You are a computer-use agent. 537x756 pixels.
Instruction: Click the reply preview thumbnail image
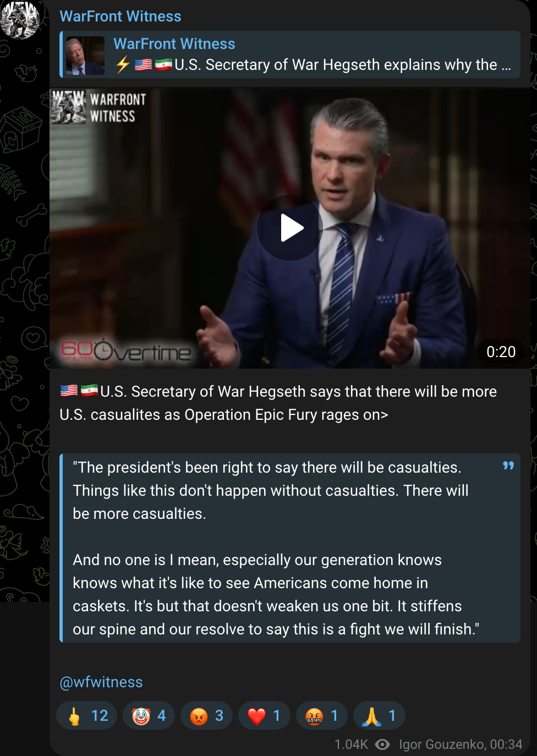tap(85, 56)
